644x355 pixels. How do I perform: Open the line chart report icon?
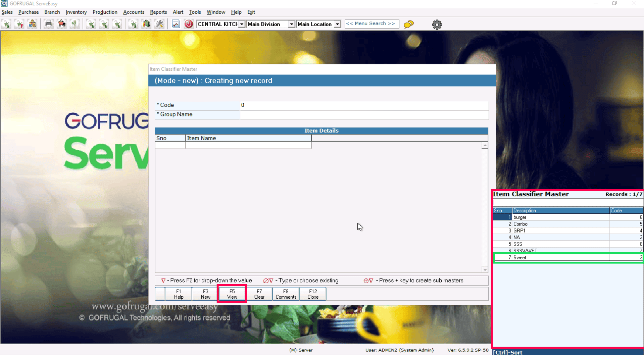point(176,24)
